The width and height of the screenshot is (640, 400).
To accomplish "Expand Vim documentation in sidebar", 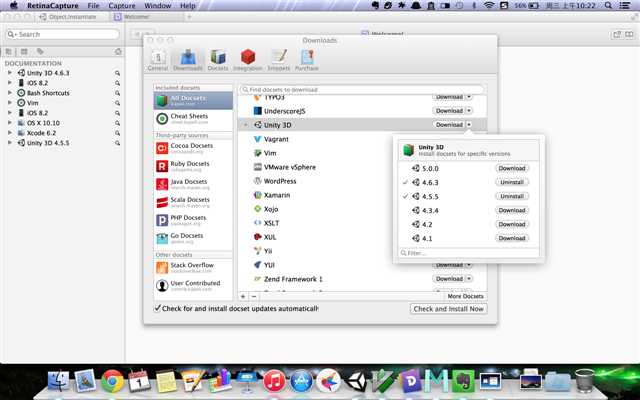I will [x=10, y=103].
